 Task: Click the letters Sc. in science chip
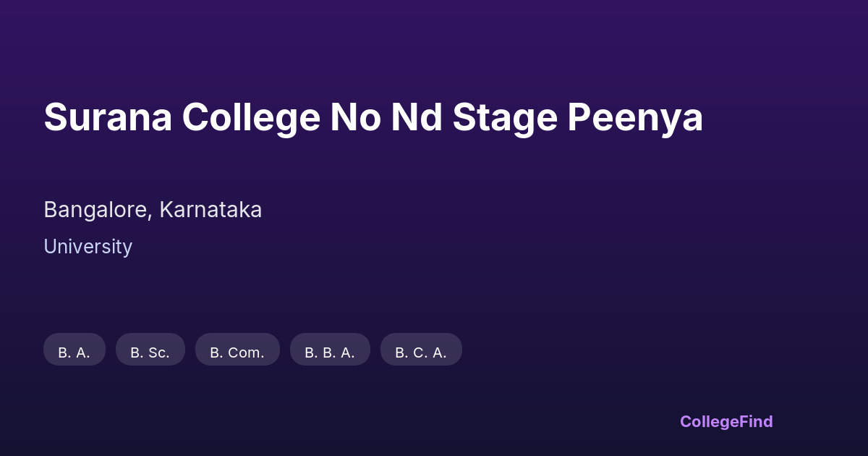pos(158,352)
